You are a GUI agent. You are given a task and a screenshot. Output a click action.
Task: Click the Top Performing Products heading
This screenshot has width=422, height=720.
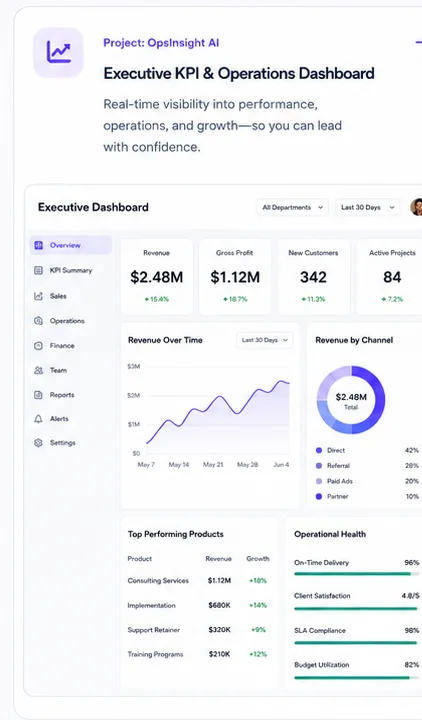175,534
